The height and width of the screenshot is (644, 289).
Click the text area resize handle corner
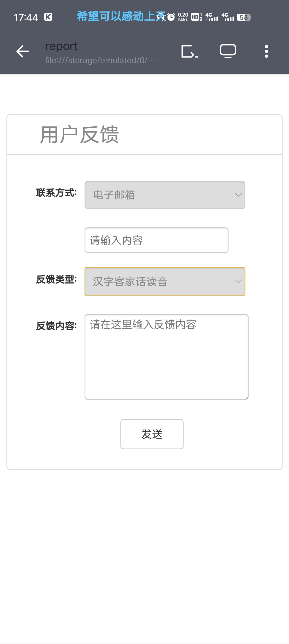tap(247, 398)
